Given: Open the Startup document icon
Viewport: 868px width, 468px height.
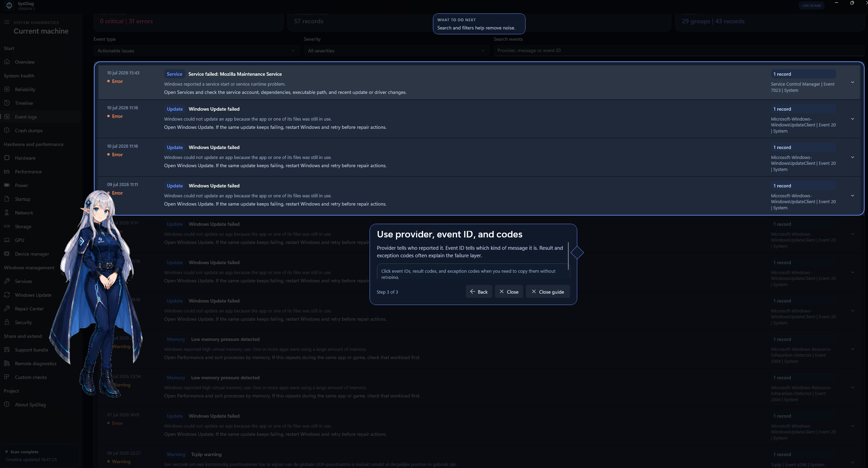Looking at the screenshot, I should pos(7,199).
